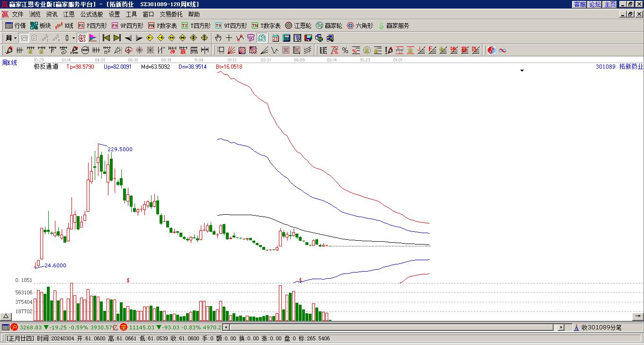644x345 pixels.
Task: Open the 公式选股 menu
Action: pyautogui.click(x=92, y=14)
